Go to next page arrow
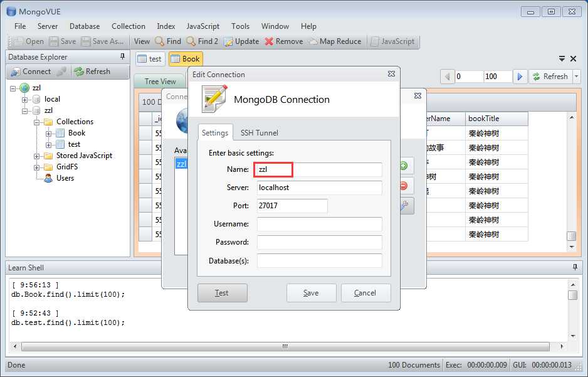 tap(520, 77)
